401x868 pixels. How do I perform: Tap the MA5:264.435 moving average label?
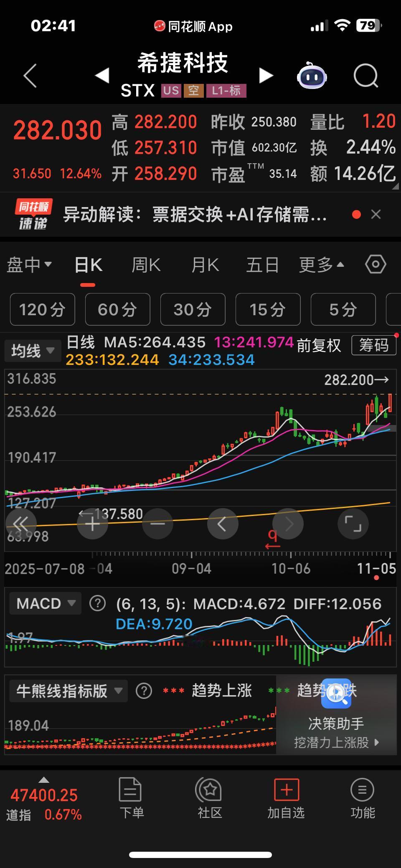click(155, 342)
